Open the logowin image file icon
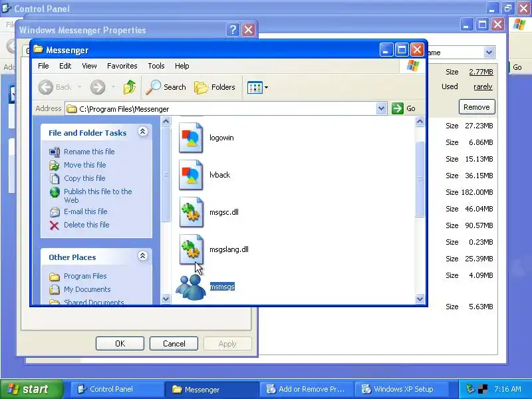Viewport: 532px width, 399px height. (191, 138)
